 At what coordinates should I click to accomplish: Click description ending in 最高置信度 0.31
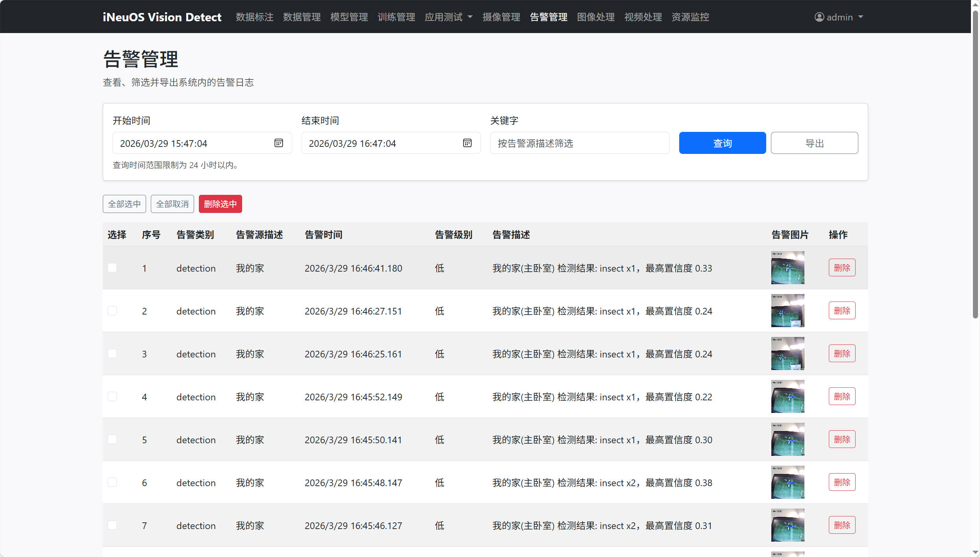click(x=602, y=526)
